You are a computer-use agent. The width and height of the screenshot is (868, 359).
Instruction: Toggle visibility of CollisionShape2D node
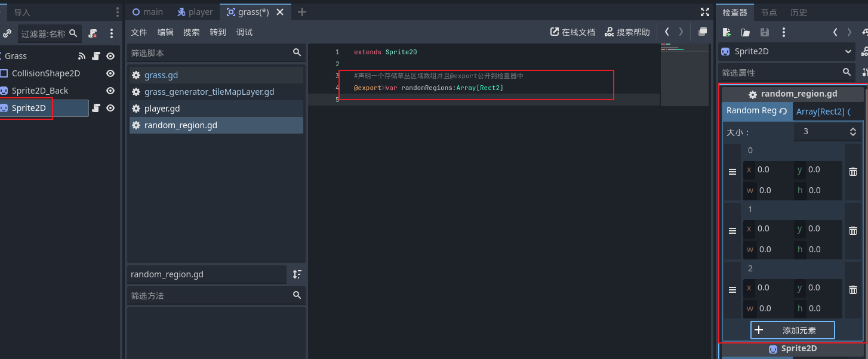pos(110,73)
